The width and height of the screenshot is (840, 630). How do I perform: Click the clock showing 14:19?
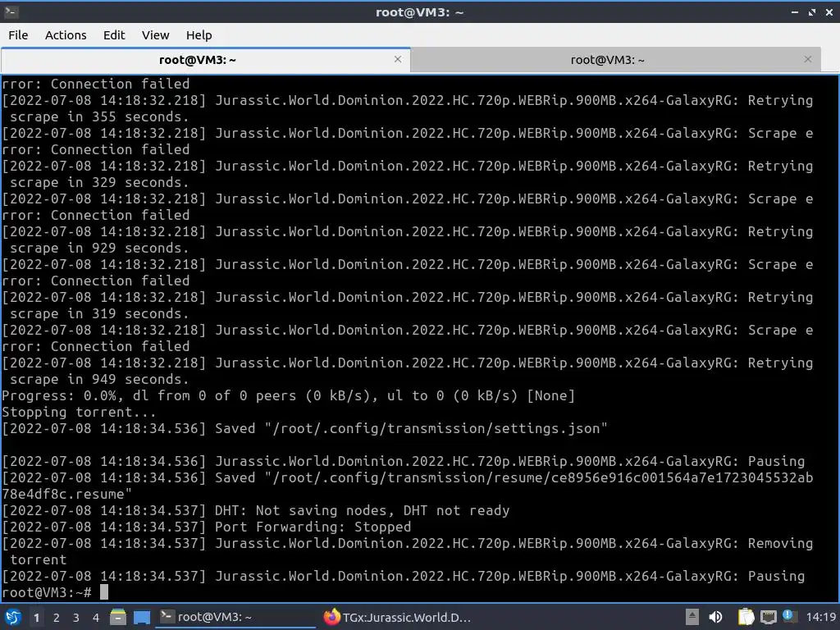(x=820, y=617)
